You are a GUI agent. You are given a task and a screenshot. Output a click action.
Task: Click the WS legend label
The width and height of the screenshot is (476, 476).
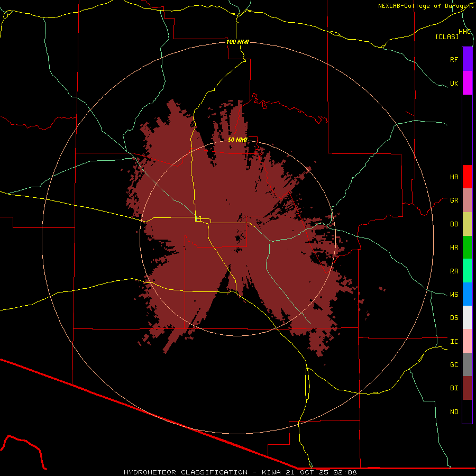coord(454,295)
